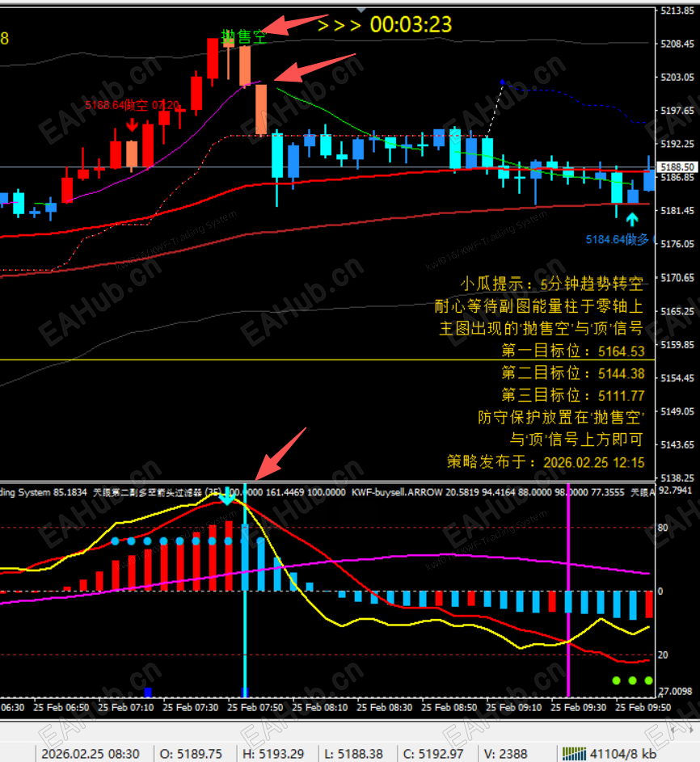The width and height of the screenshot is (700, 762).
Task: Click the 第一目标位：5164.53 text
Action: (572, 351)
